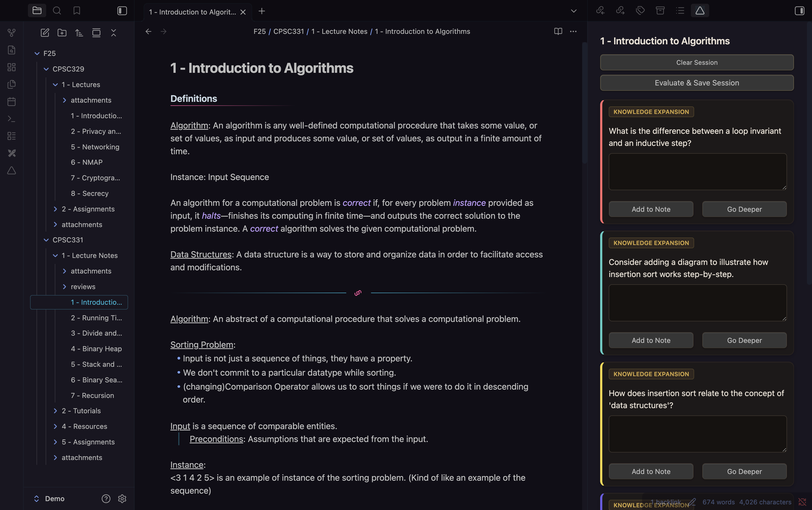Image resolution: width=812 pixels, height=510 pixels.
Task: Open the outline panel icon
Action: 680,11
